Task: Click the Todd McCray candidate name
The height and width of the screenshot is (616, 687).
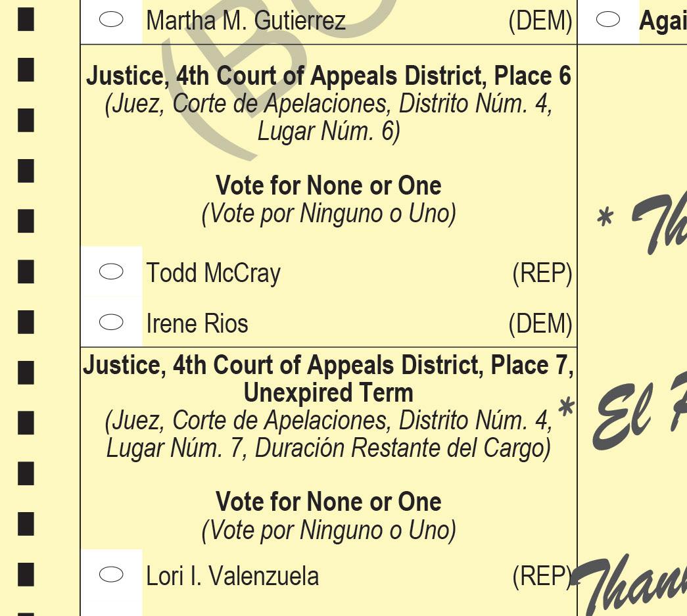Action: (214, 273)
